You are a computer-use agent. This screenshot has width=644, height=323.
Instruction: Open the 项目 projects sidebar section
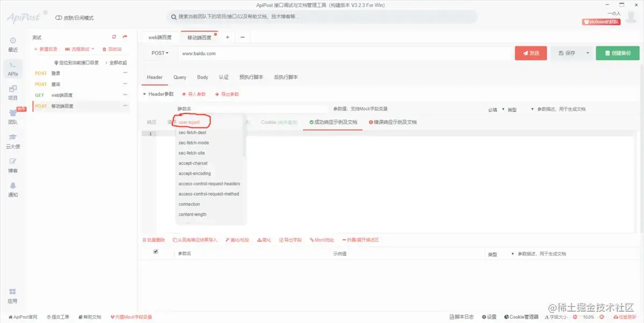tap(13, 92)
